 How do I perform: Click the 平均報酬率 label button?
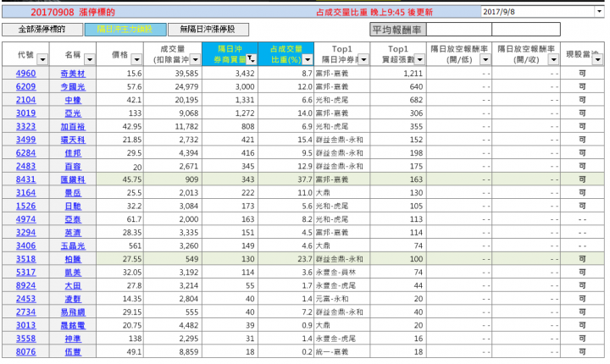pos(398,30)
